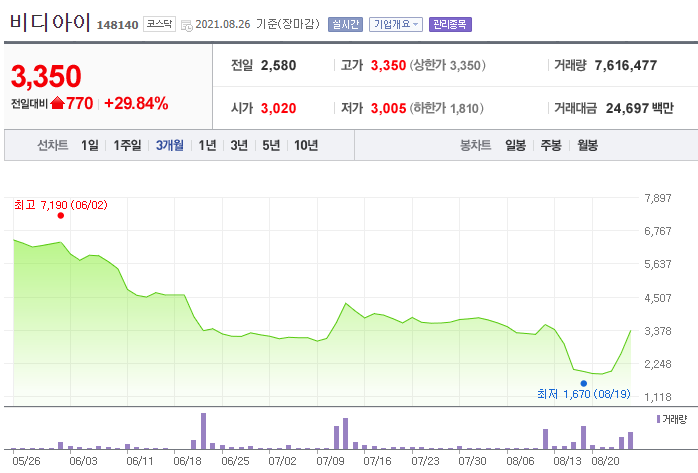
Task: Click the +29.84% change percentage
Action: coord(136,103)
